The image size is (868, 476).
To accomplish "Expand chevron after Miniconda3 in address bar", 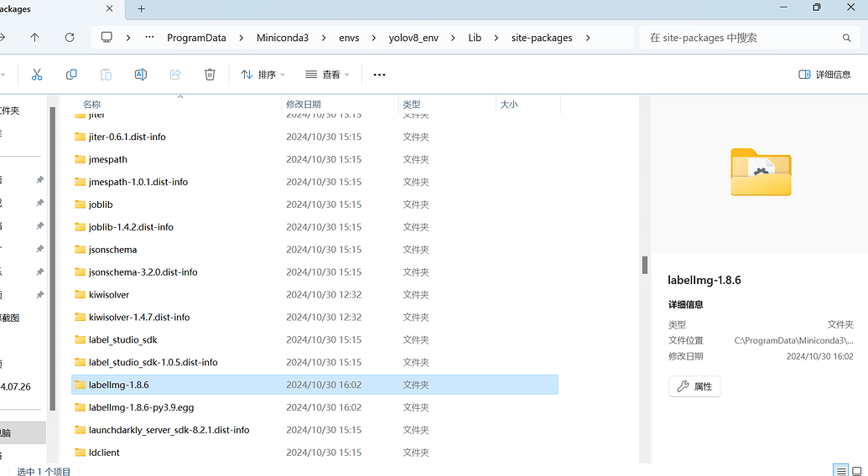I will (324, 38).
